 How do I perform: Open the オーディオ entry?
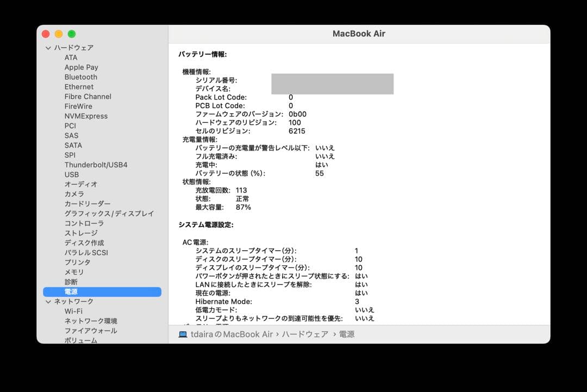coord(81,184)
